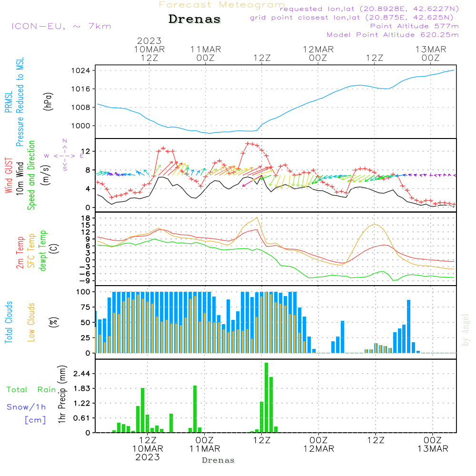Click the Point Altitude 577m text
This screenshot has height=476, width=476.
(414, 26)
